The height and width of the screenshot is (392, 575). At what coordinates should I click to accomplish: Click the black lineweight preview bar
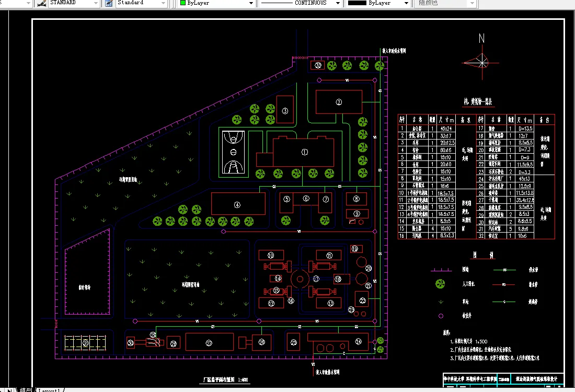point(357,3)
